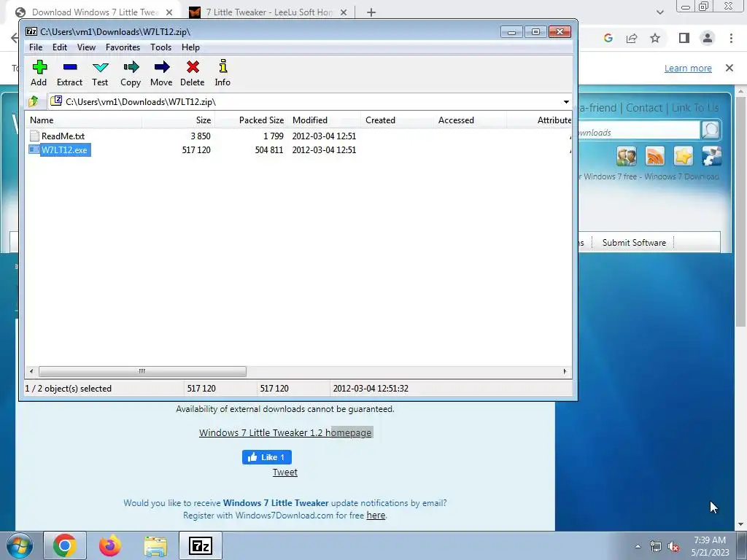Switch to the Download Windows 7 Little Tweaker tab
Viewport: 747px width, 560px height.
pos(93,12)
